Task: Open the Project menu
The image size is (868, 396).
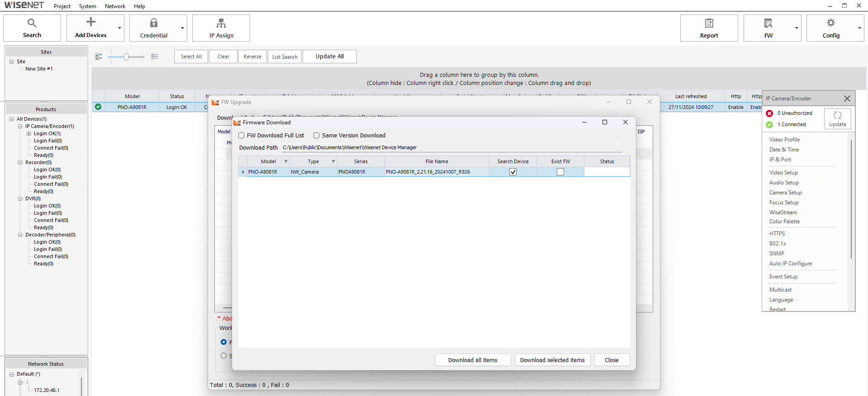Action: [x=62, y=6]
